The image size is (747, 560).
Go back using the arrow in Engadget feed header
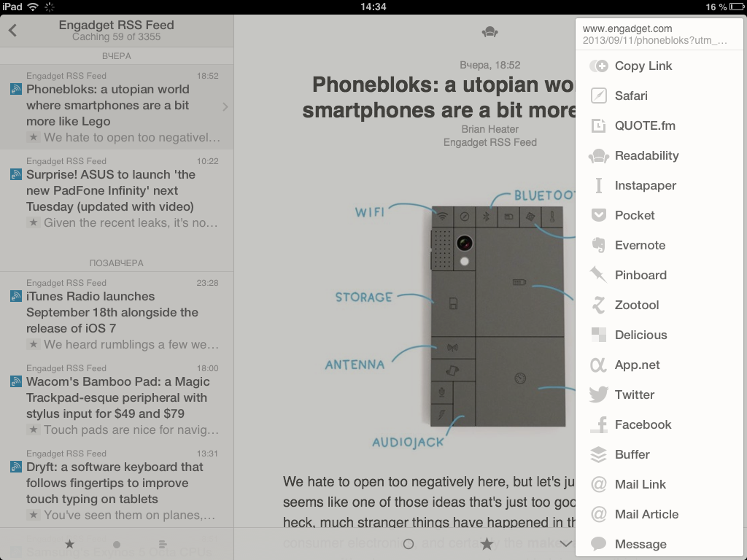(x=13, y=31)
